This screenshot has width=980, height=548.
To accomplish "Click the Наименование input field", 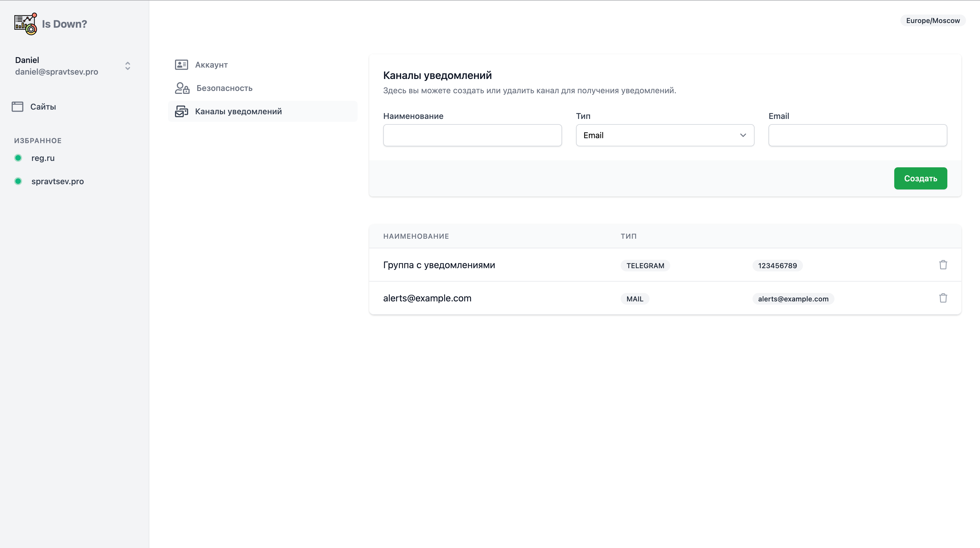I will [x=473, y=135].
